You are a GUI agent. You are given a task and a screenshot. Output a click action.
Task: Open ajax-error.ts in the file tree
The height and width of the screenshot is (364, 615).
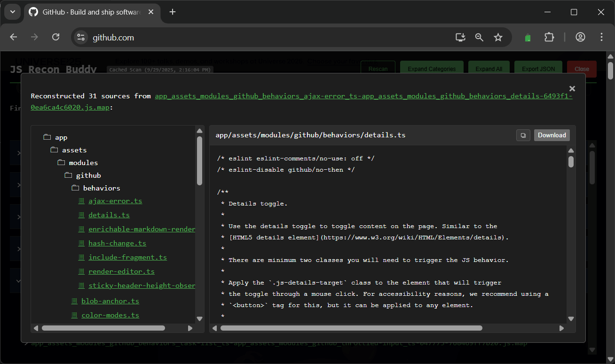pos(115,201)
